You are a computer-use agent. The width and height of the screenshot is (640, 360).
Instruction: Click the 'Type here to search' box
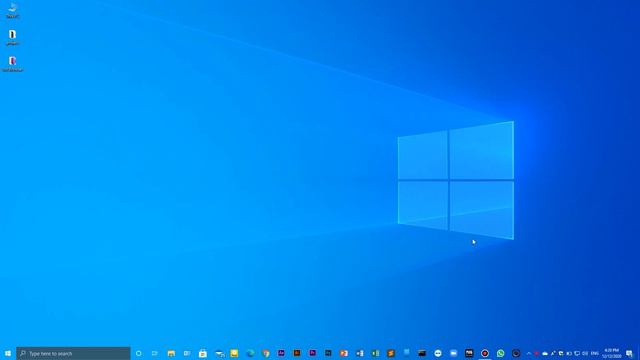point(73,353)
